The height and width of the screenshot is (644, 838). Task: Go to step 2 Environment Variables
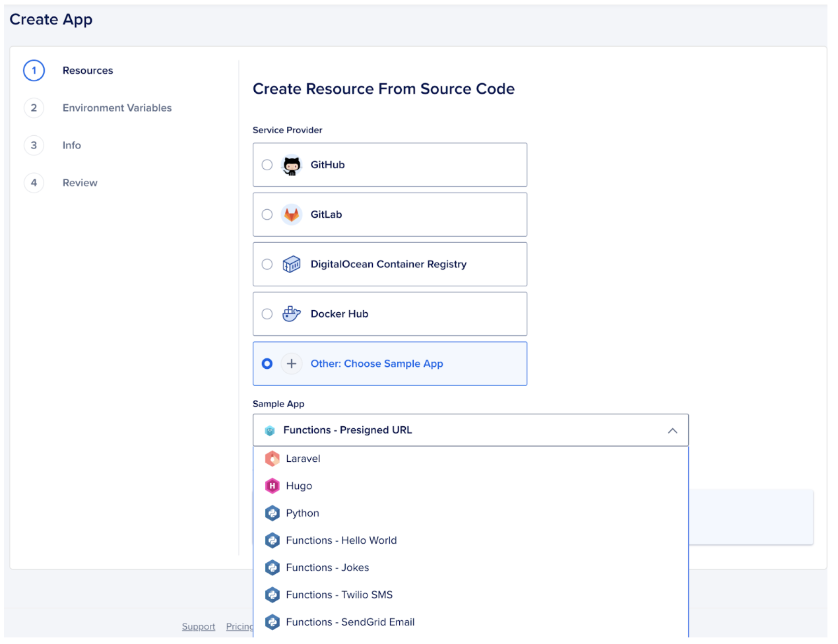point(117,108)
